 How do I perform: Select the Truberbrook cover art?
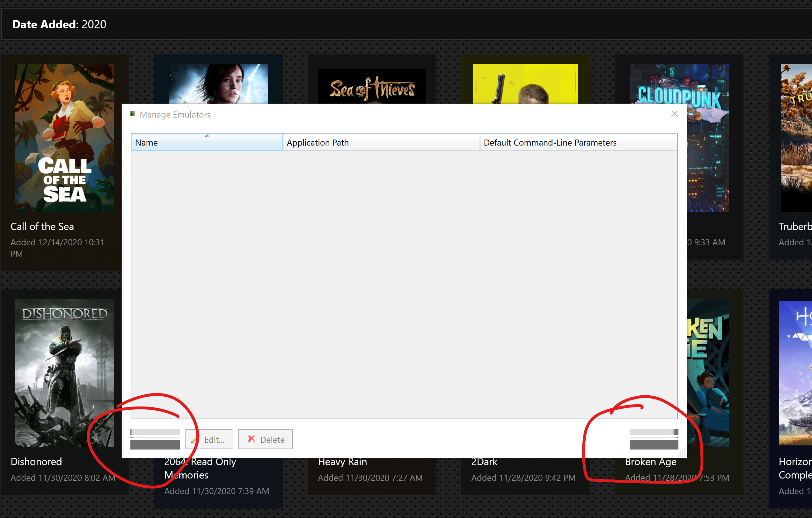tap(796, 138)
